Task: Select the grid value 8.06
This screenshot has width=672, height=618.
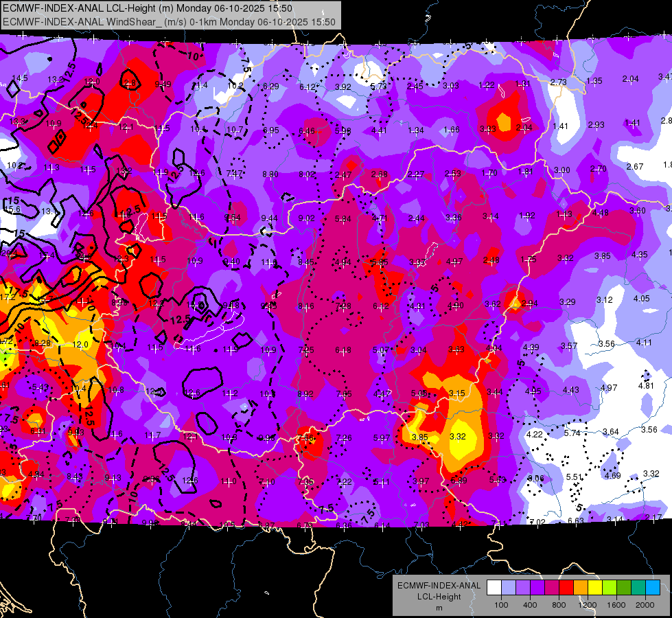Action: coord(535,479)
